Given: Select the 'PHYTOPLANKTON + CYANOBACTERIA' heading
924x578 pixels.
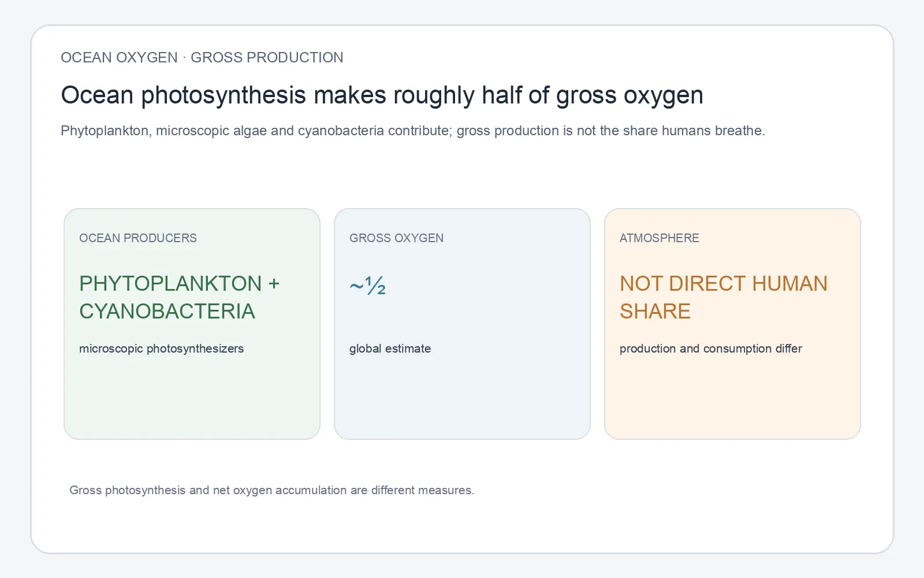Looking at the screenshot, I should (x=180, y=298).
